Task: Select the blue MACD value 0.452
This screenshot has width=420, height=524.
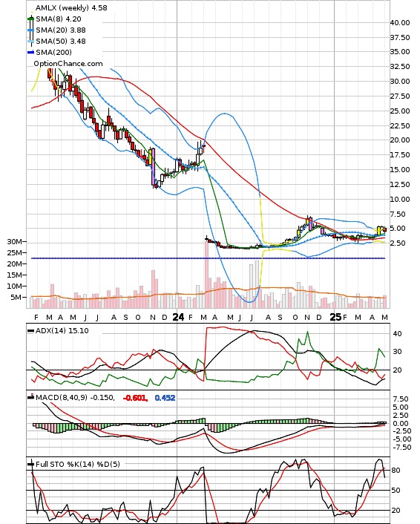Action: pos(165,398)
